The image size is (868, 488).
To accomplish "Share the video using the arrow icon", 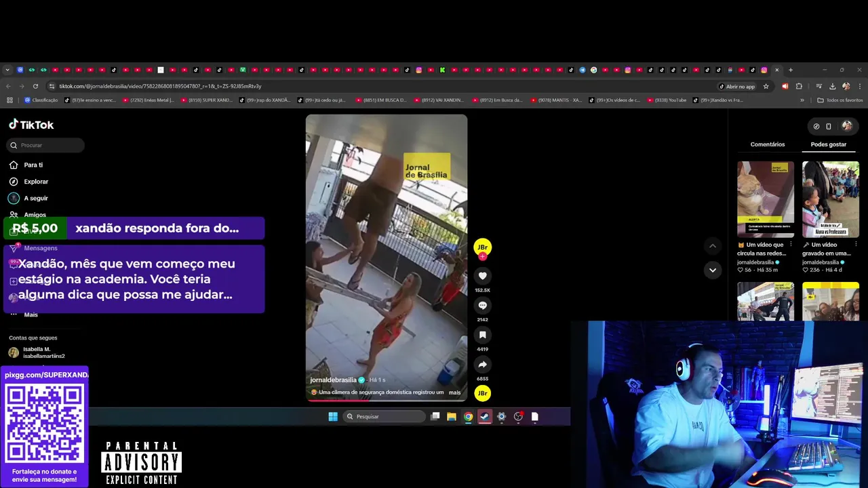I will point(482,365).
